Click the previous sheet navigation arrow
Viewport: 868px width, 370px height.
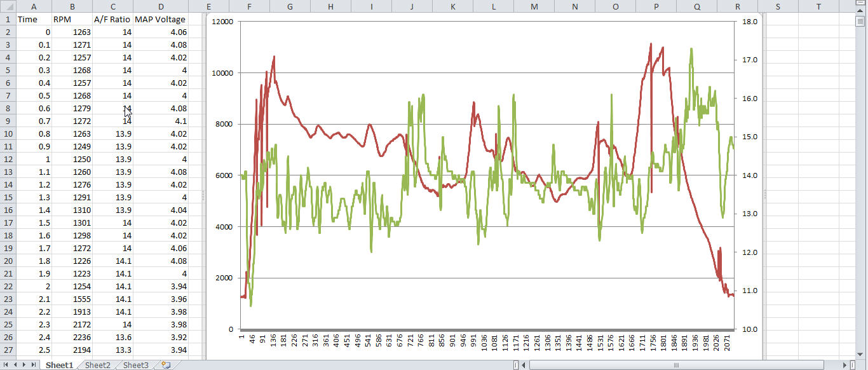[x=15, y=365]
